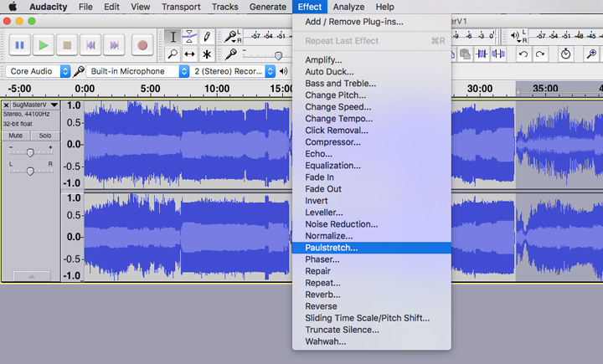
Task: Select the Reverb... effect
Action: coord(372,295)
